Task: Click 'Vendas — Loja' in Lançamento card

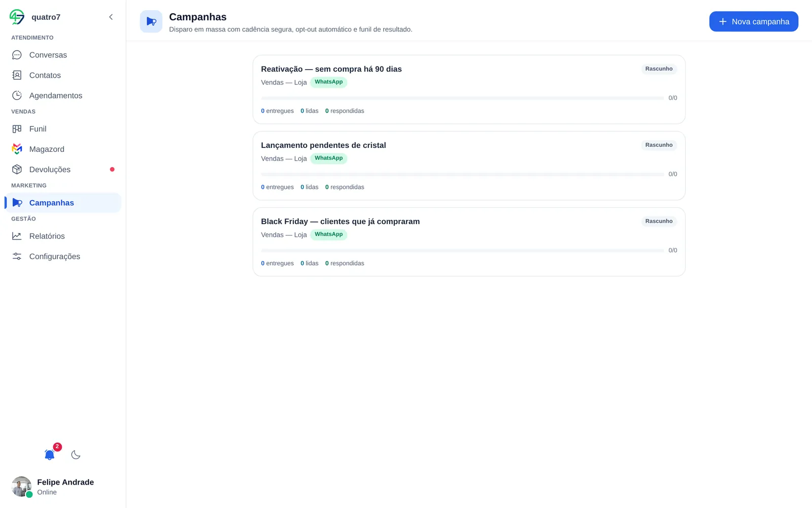Action: 284,158
